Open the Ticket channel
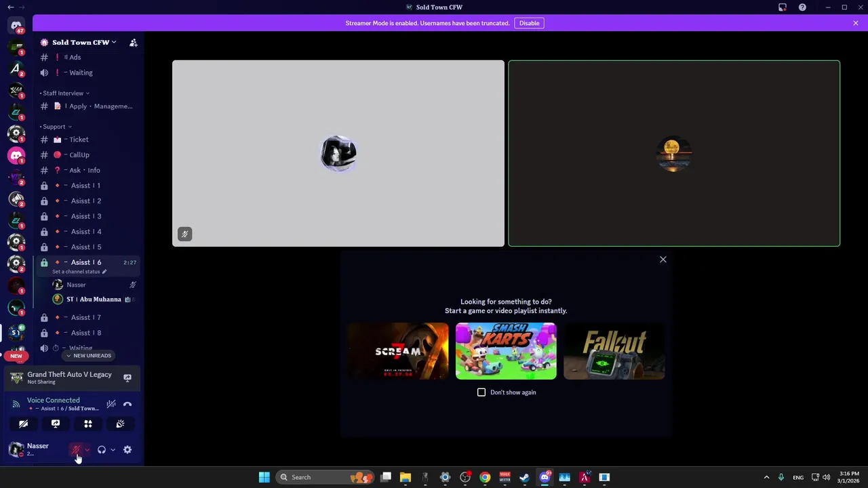This screenshot has height=488, width=868. click(x=88, y=140)
